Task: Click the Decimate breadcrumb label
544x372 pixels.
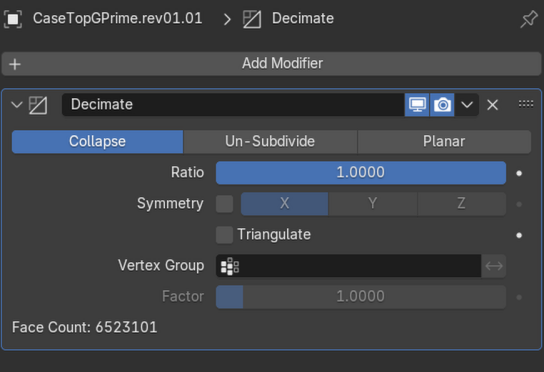Action: [x=303, y=18]
